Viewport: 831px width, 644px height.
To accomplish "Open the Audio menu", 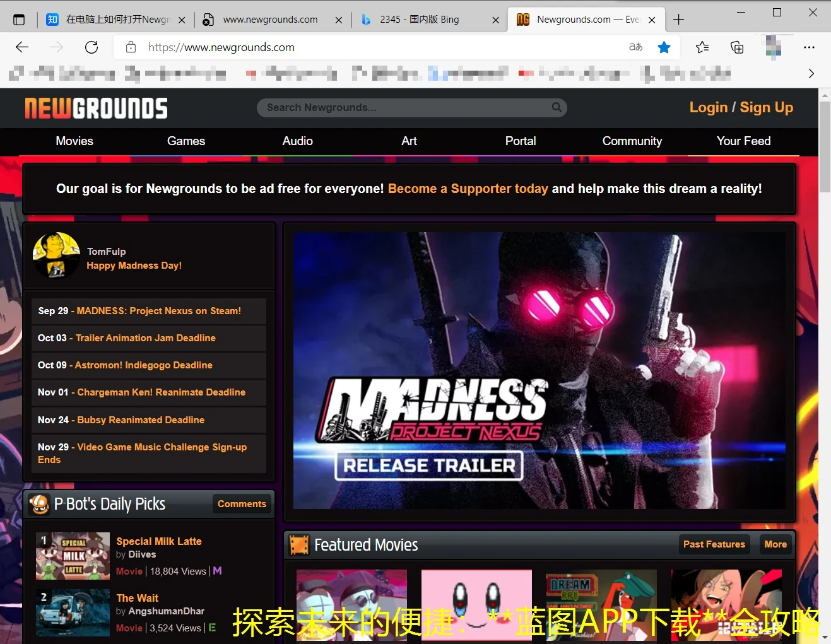I will tap(298, 141).
